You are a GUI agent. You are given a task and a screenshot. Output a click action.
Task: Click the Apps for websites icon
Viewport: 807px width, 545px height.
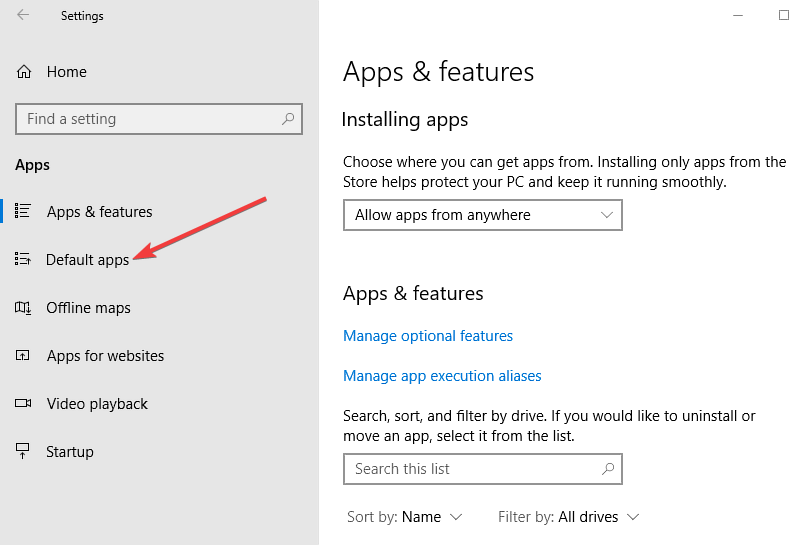tap(23, 355)
